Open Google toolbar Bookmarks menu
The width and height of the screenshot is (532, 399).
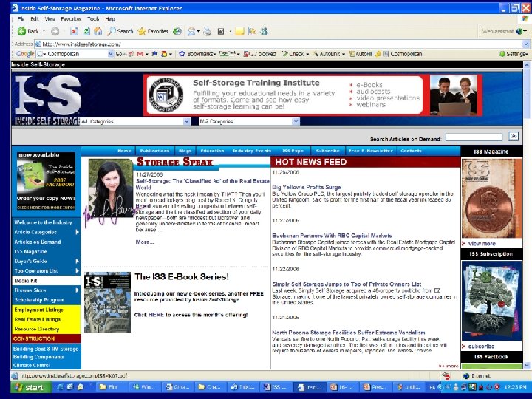(197, 54)
